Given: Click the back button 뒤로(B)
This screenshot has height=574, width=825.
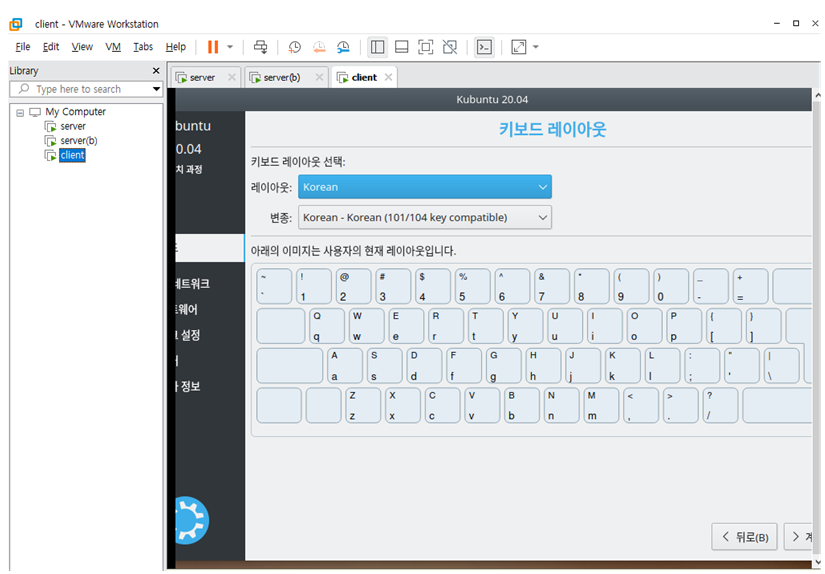Looking at the screenshot, I should (x=744, y=537).
